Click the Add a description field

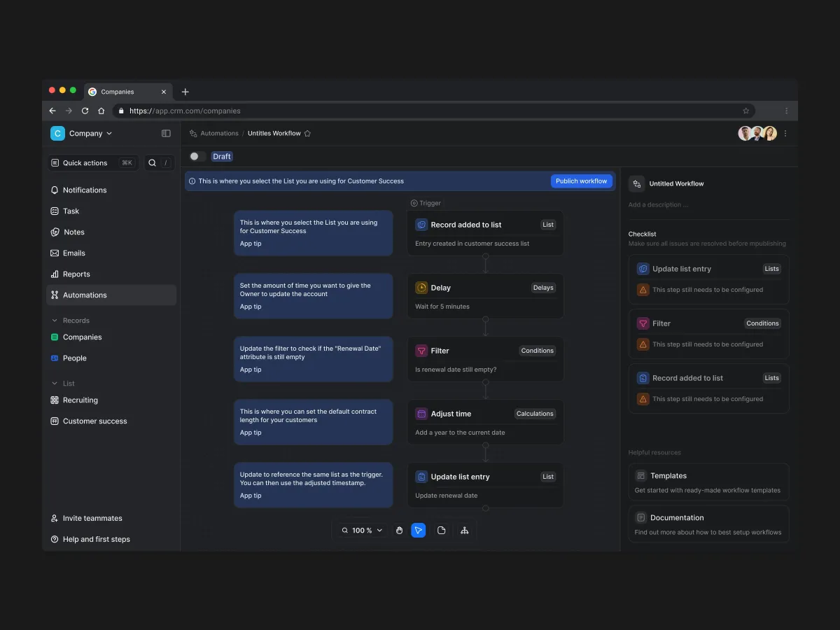pyautogui.click(x=658, y=205)
